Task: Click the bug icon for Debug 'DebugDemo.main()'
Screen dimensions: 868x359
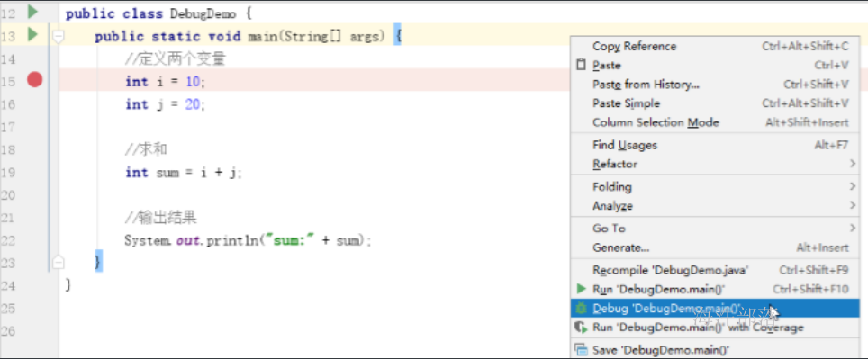Action: pyautogui.click(x=581, y=308)
